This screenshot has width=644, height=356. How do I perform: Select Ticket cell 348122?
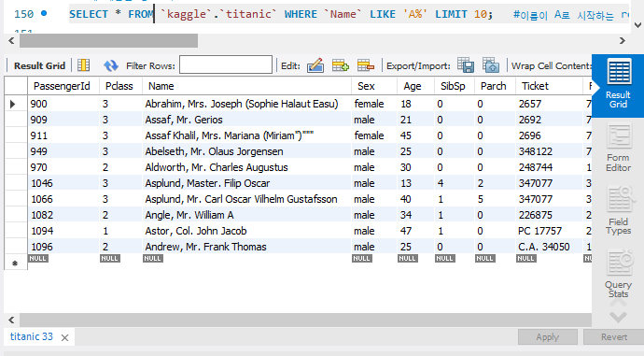pyautogui.click(x=549, y=151)
